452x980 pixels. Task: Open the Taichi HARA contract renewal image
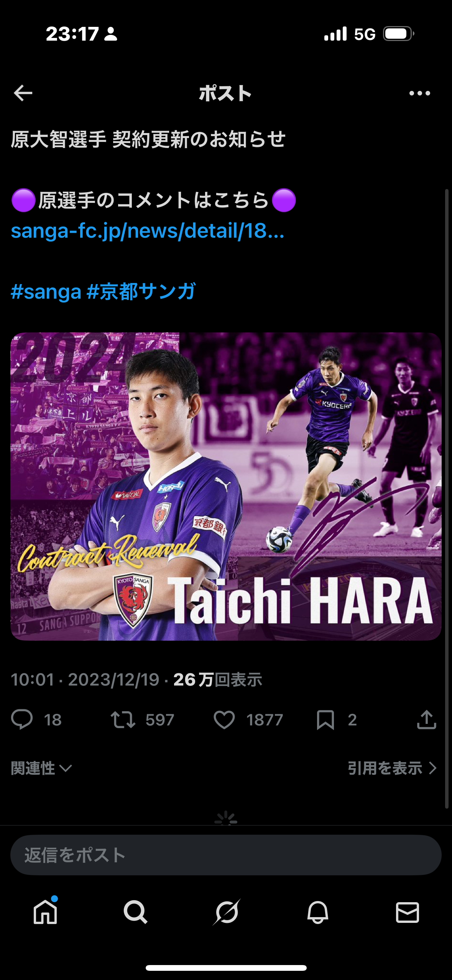tap(226, 486)
